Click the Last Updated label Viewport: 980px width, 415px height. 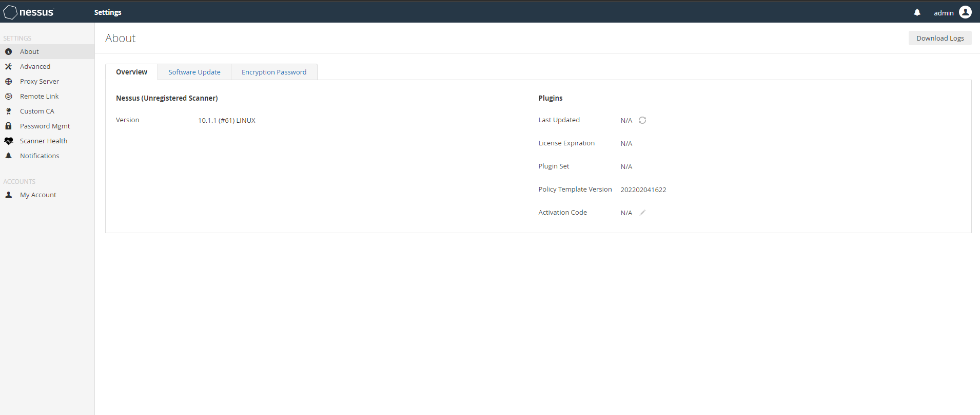tap(559, 120)
